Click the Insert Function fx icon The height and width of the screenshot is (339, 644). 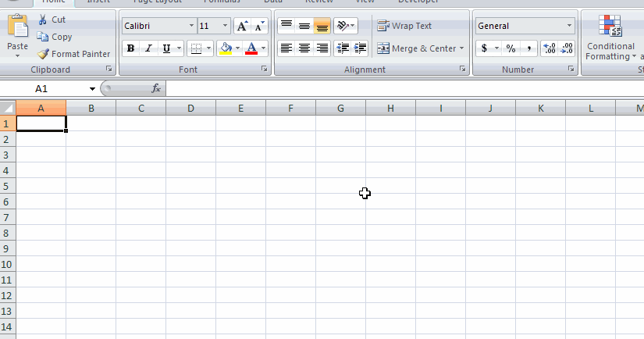click(x=156, y=88)
